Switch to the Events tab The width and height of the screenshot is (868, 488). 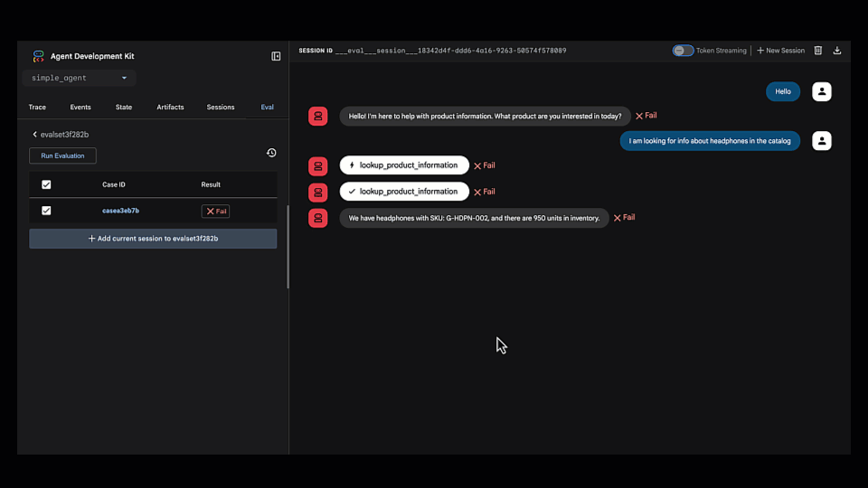[x=80, y=107]
